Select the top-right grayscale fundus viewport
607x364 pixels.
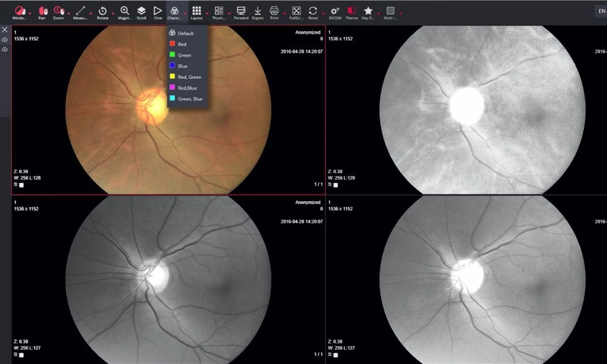point(466,110)
